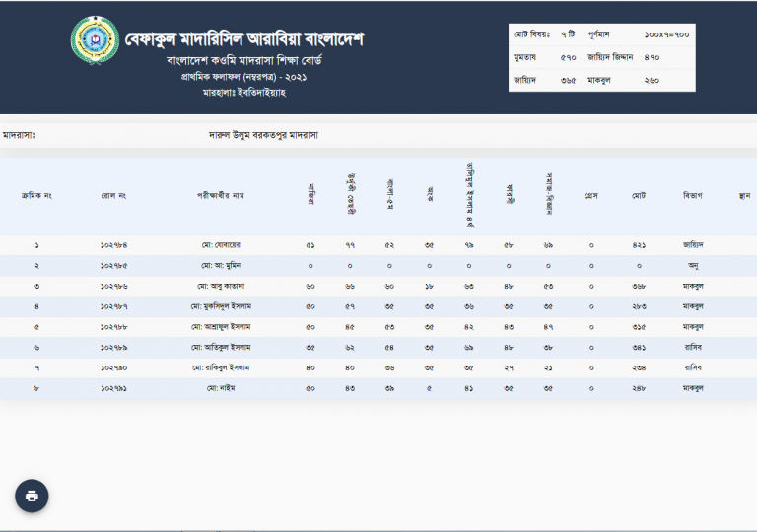Click division 'জায়্যিদ' in row of roll ১০২৭৮৪

(x=693, y=245)
